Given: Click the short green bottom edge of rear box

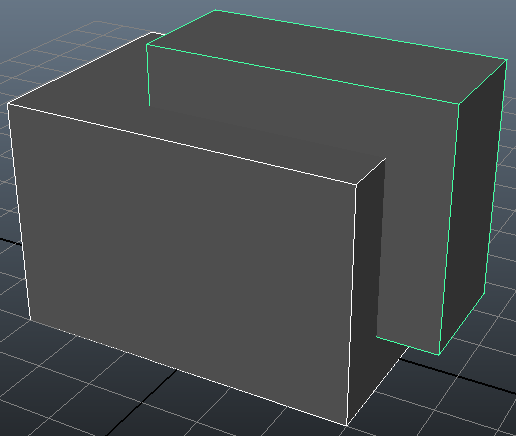Looking at the screenshot, I should pyautogui.click(x=408, y=346).
